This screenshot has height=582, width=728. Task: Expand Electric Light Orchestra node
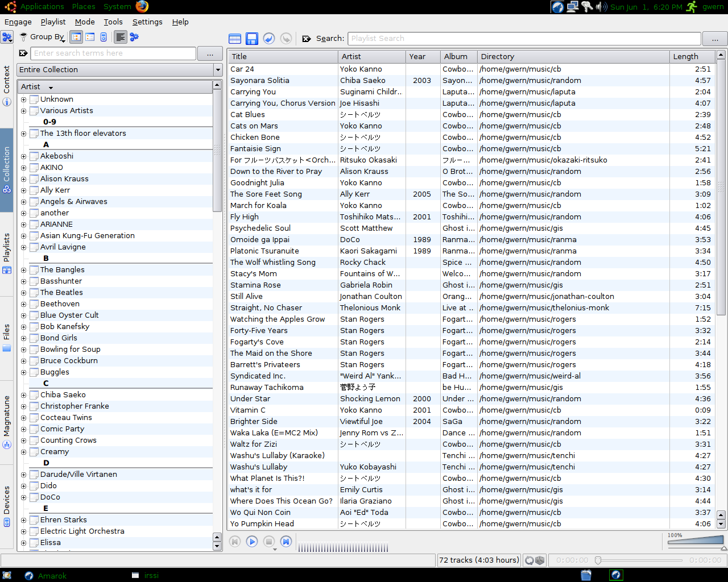coord(24,531)
